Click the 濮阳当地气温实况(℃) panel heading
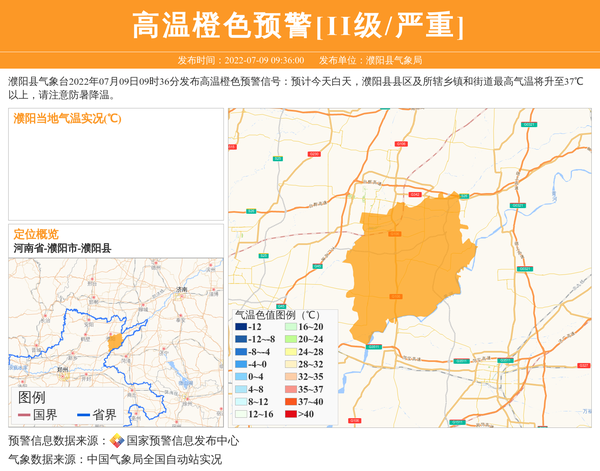This screenshot has height=471, width=600. point(67,119)
